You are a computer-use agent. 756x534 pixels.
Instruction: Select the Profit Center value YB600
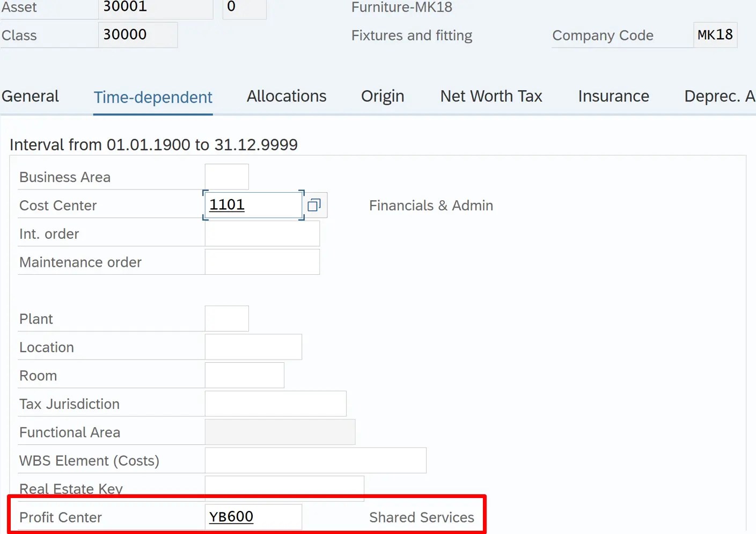point(253,516)
